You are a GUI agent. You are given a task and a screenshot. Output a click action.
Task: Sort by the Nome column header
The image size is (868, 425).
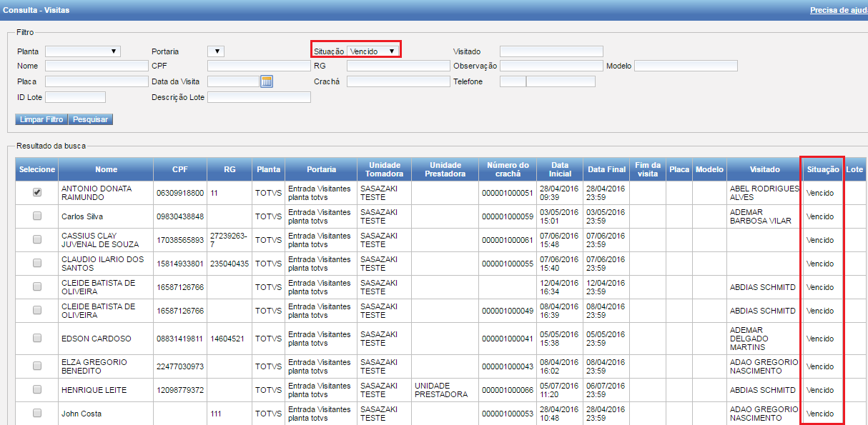[106, 169]
